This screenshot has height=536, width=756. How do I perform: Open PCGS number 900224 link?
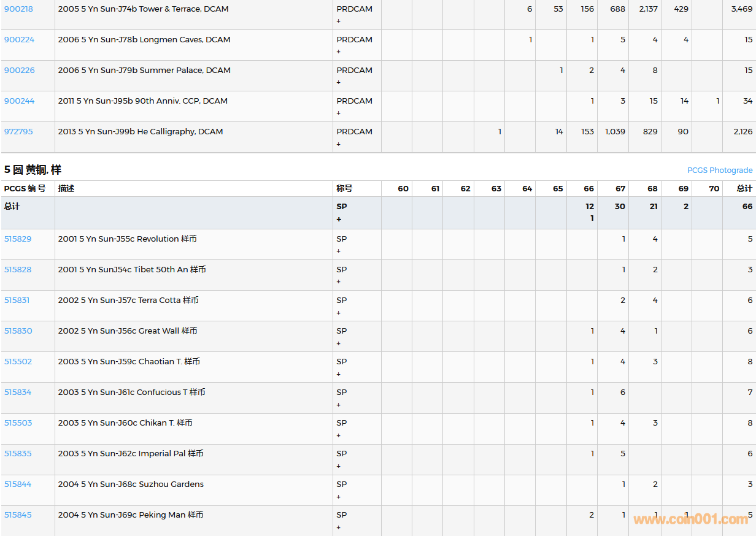[19, 40]
